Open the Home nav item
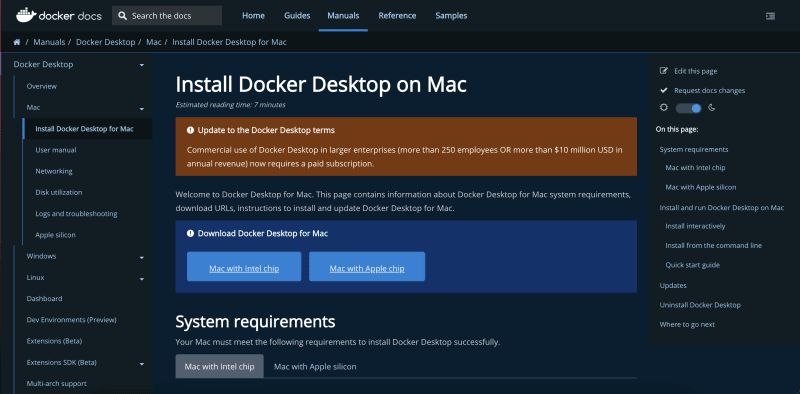800x394 pixels. pos(253,16)
